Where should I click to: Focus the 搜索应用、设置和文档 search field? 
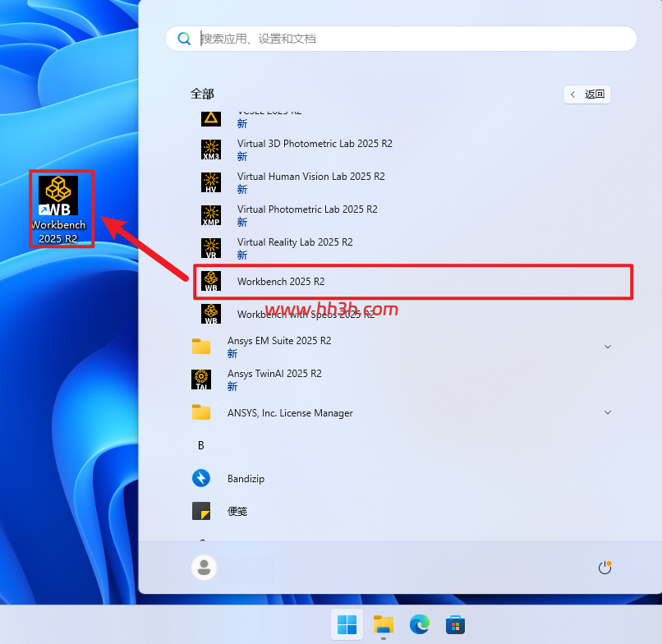pyautogui.click(x=401, y=39)
